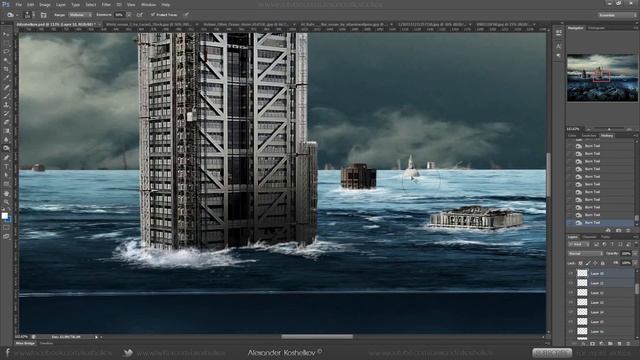
Task: Select the Brush tool
Action: [x=6, y=96]
